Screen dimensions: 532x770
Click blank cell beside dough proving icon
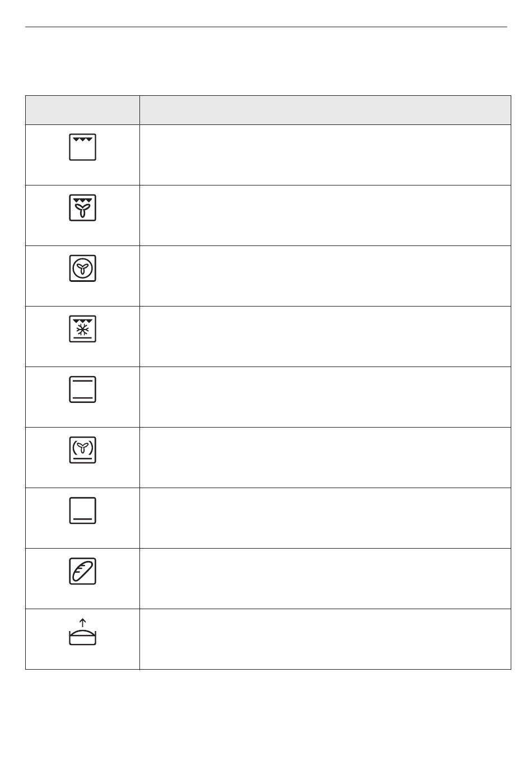(x=325, y=639)
